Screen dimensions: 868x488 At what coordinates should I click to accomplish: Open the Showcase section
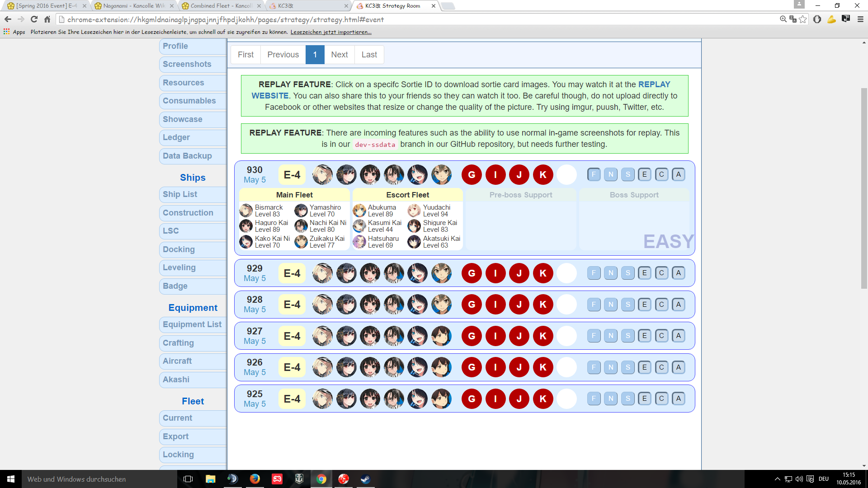193,119
